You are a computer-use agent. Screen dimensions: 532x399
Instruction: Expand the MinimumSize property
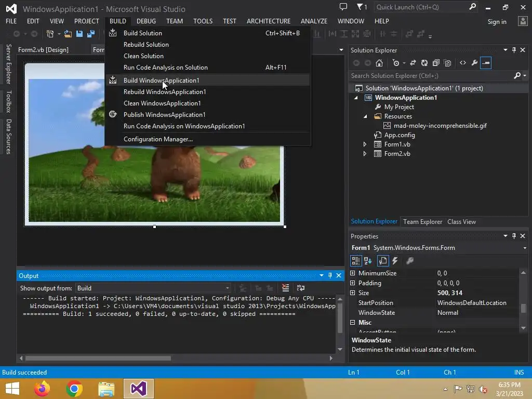click(353, 273)
